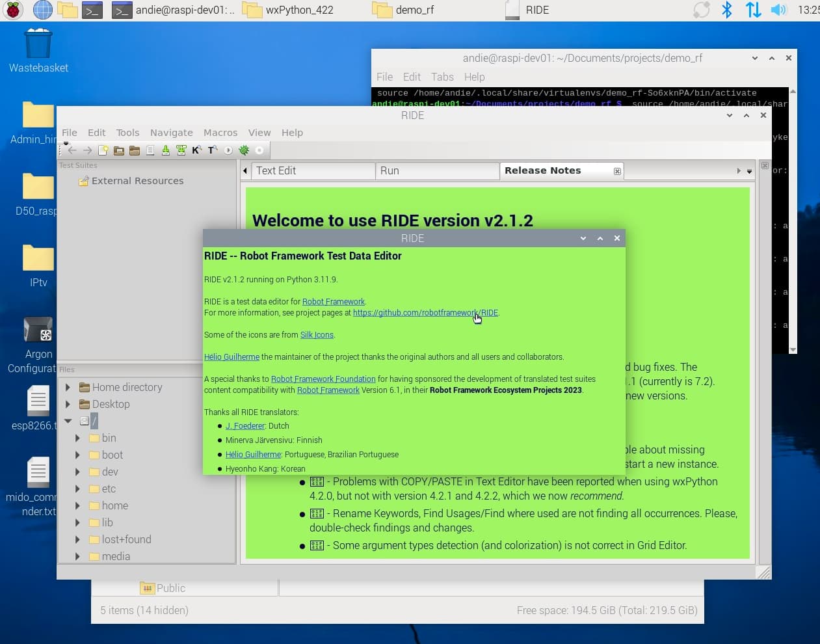This screenshot has width=820, height=644.
Task: Create a New Project from the toolbar
Action: 103,150
